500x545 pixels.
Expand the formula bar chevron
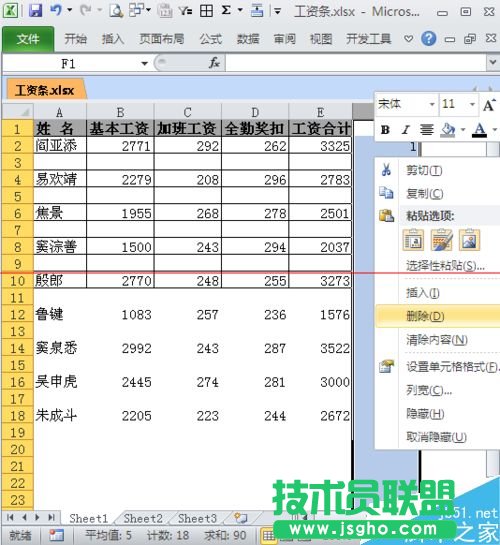click(x=492, y=63)
